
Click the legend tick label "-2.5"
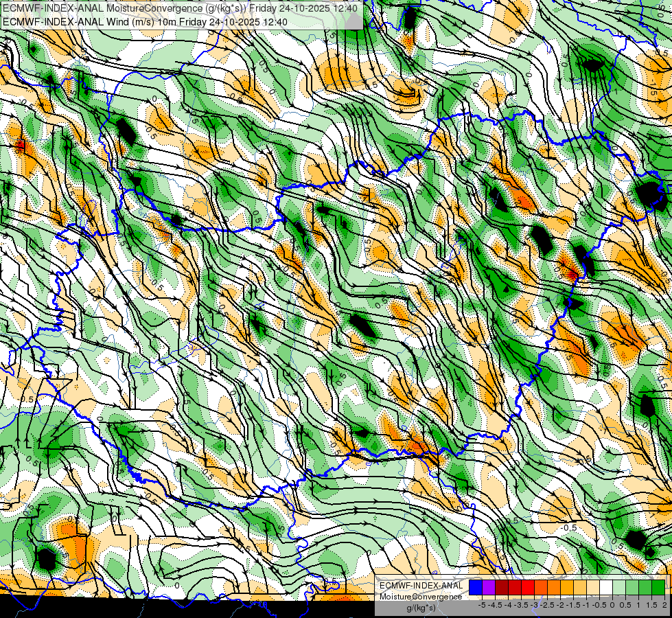pos(547,605)
